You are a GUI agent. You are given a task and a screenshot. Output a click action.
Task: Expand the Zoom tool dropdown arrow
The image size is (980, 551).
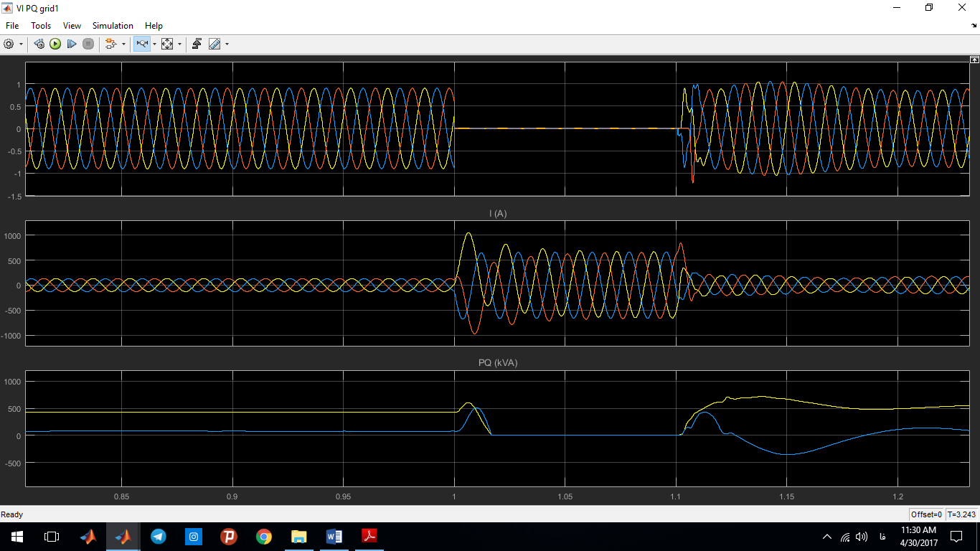(x=154, y=44)
